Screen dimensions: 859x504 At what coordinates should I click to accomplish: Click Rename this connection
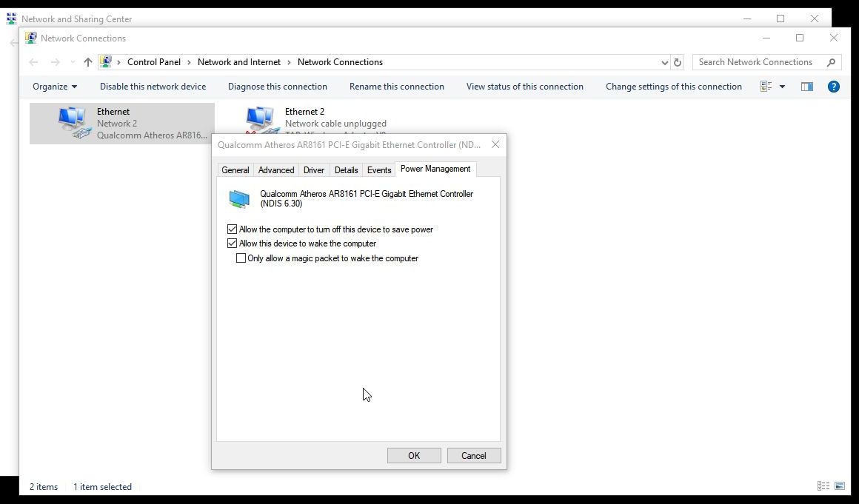(397, 87)
